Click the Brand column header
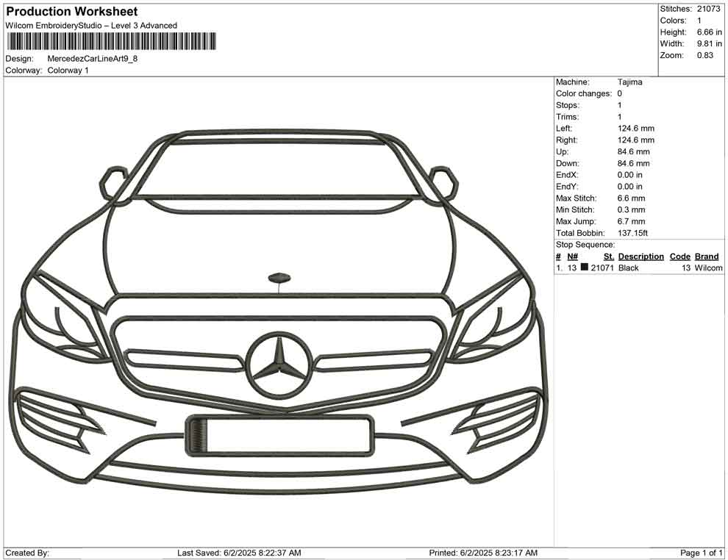The width and height of the screenshot is (728, 560). [707, 256]
